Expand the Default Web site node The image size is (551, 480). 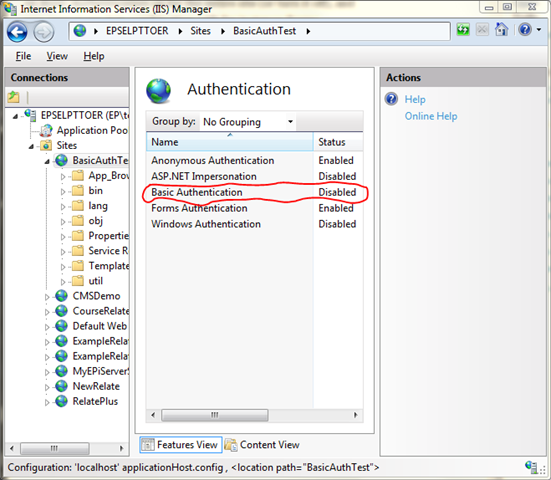coord(47,327)
